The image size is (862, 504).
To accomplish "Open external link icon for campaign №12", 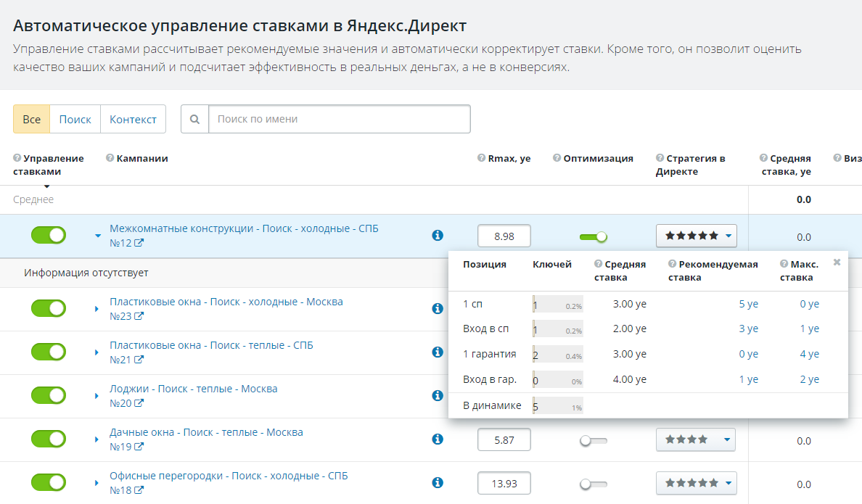I will click(x=139, y=243).
